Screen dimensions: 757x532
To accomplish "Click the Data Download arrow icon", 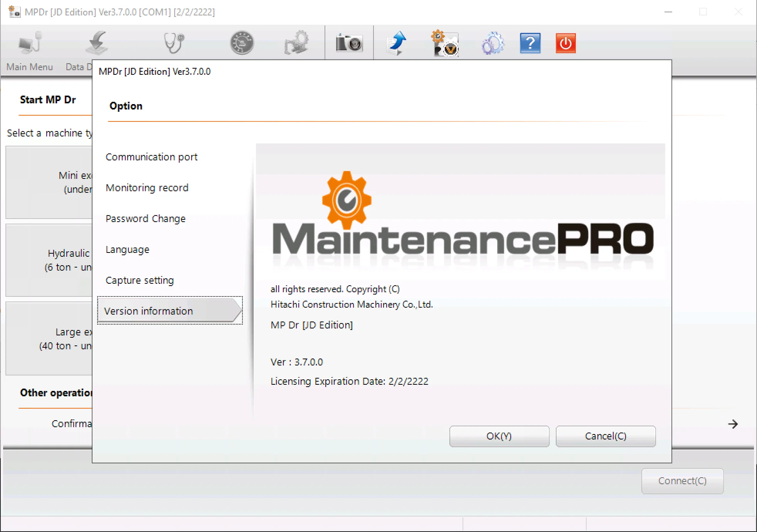I will [97, 43].
